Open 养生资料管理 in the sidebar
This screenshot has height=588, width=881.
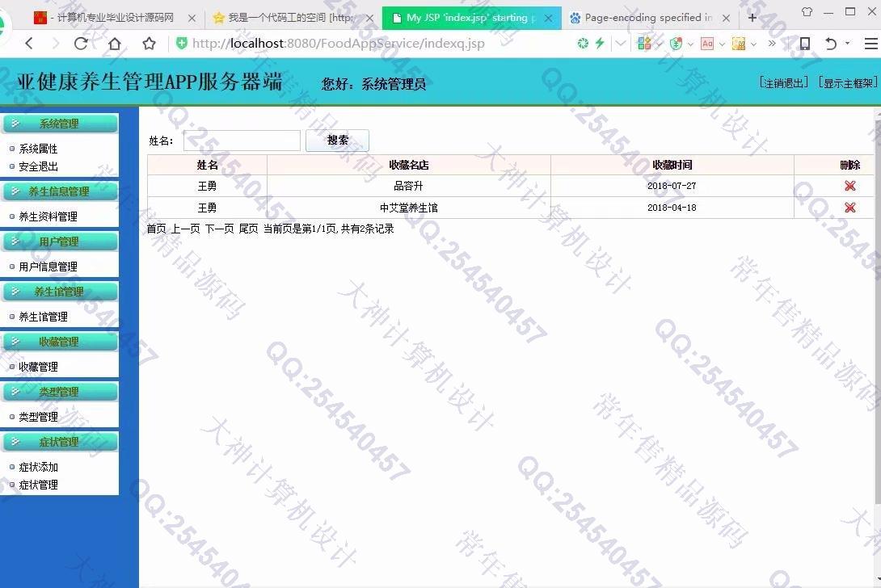pyautogui.click(x=48, y=216)
